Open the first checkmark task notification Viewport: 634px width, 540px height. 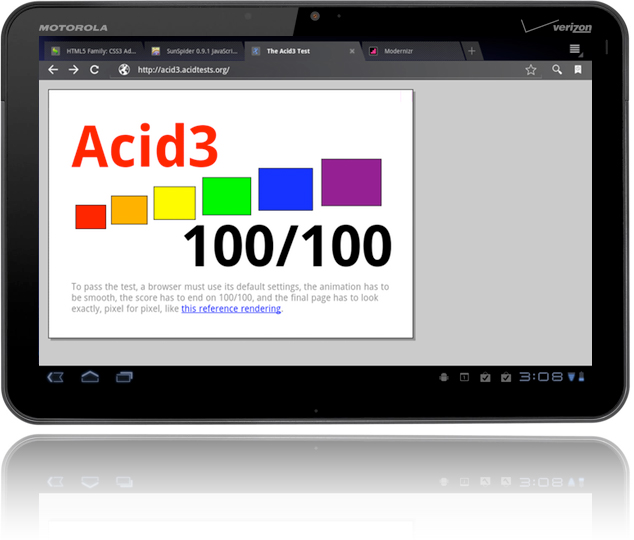point(487,379)
